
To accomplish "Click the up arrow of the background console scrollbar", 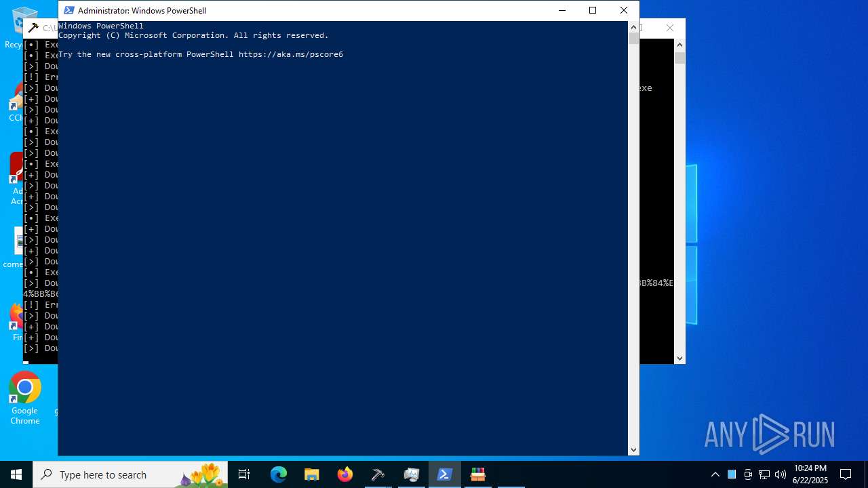I will pos(679,44).
